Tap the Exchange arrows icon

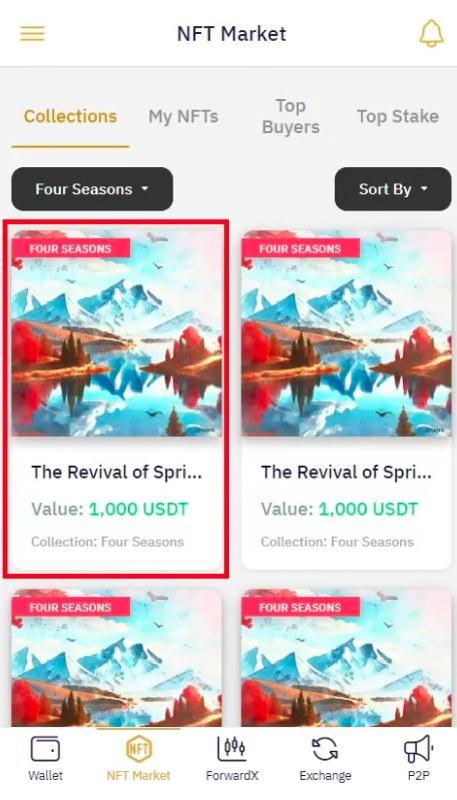[x=325, y=749]
